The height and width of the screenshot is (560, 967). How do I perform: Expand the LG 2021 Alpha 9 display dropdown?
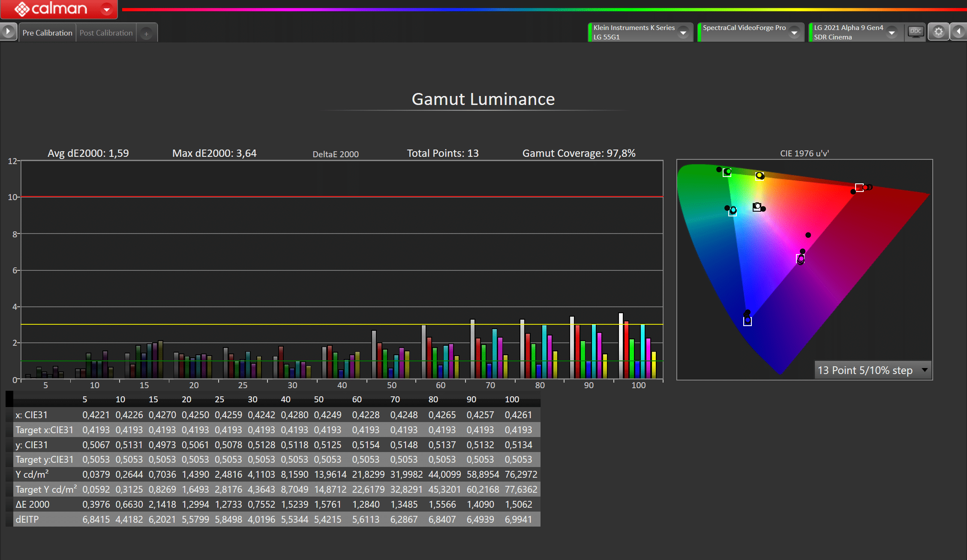coord(892,33)
